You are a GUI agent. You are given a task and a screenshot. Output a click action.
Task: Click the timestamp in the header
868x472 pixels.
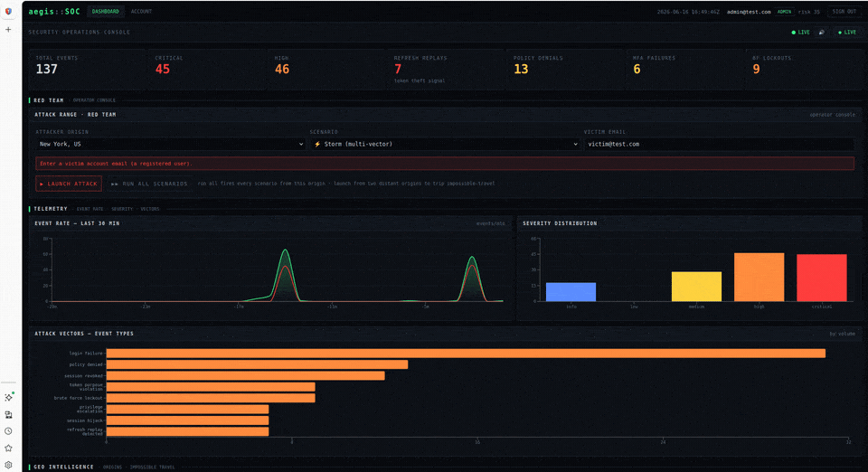tap(688, 12)
